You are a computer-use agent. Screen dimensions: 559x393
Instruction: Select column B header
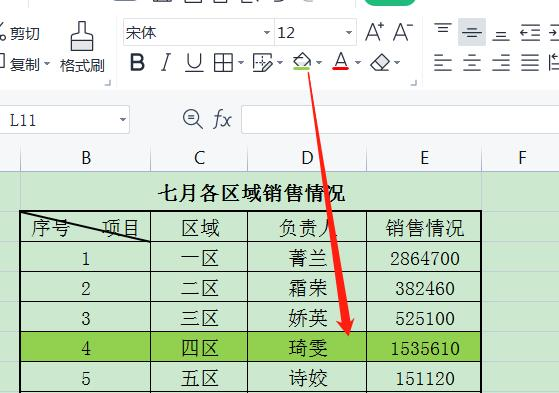tap(86, 158)
